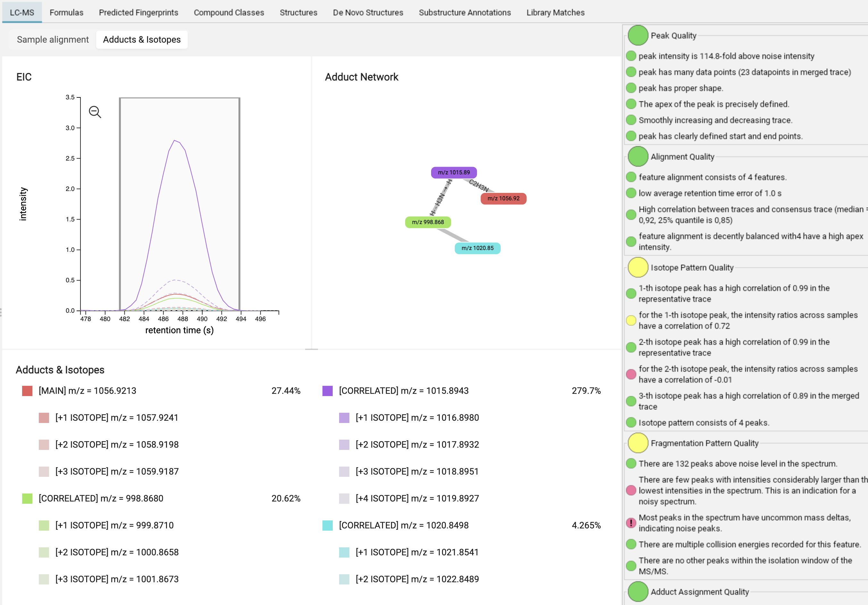The height and width of the screenshot is (605, 868).
Task: Click 'feature alignment consists of 4 features.' text
Action: (713, 177)
